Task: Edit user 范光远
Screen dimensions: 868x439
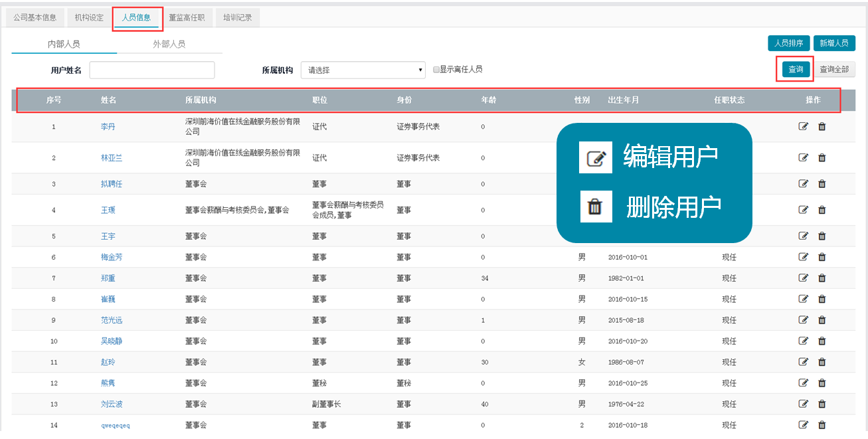Action: (x=803, y=320)
